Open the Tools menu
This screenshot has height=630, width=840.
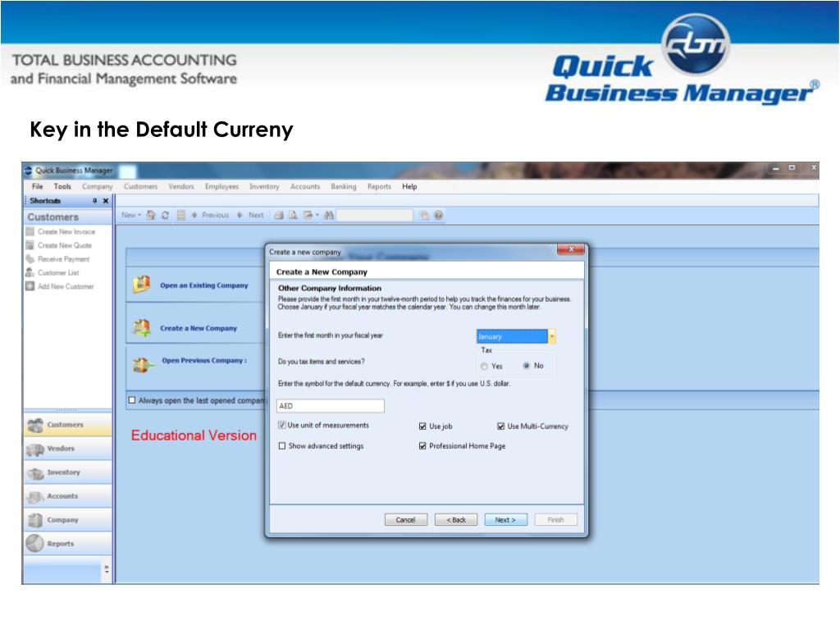62,186
